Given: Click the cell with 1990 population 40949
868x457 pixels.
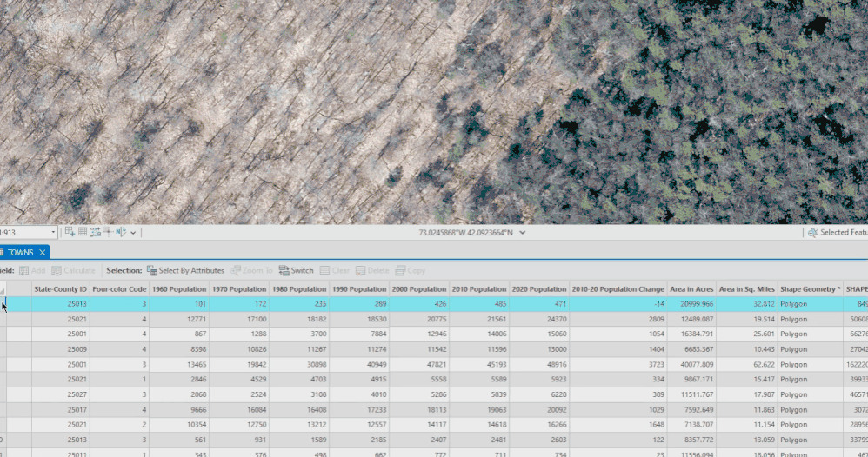Looking at the screenshot, I should pos(358,365).
